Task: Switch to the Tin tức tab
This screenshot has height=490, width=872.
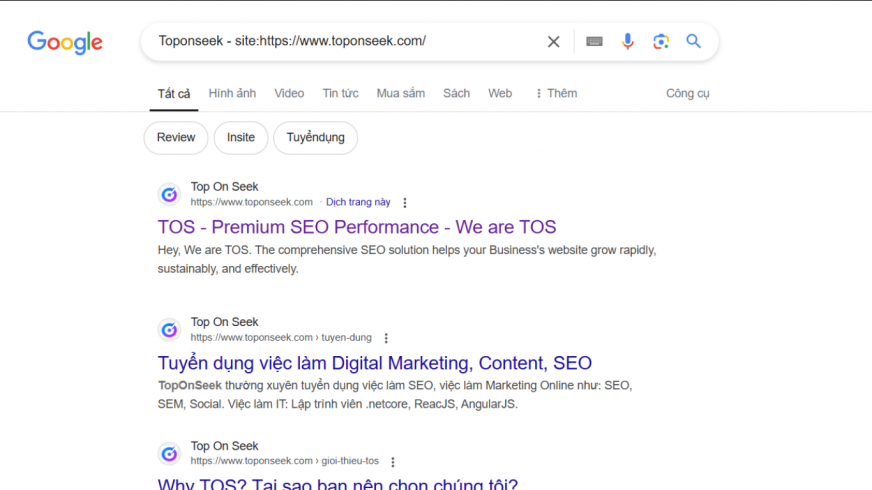Action: [x=340, y=94]
